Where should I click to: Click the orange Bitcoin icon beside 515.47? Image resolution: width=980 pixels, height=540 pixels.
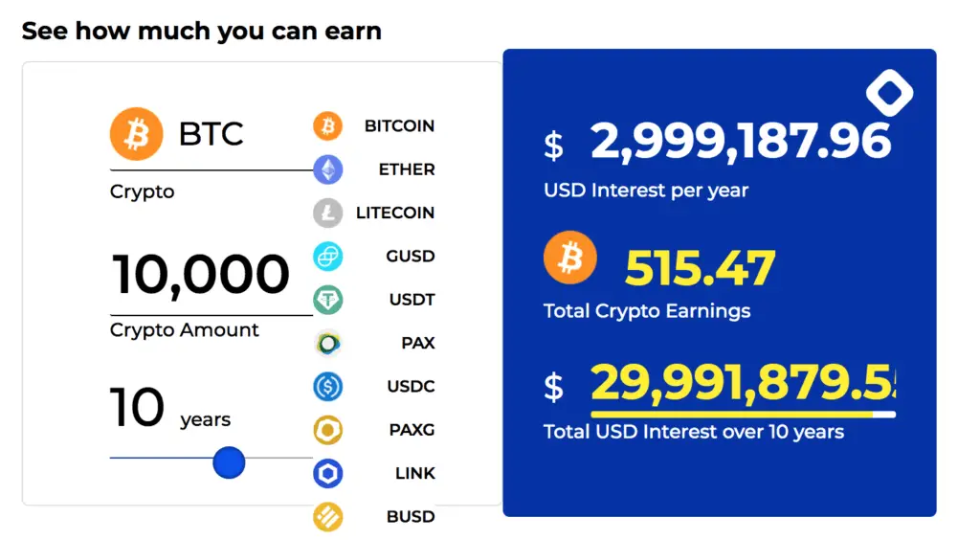[570, 258]
